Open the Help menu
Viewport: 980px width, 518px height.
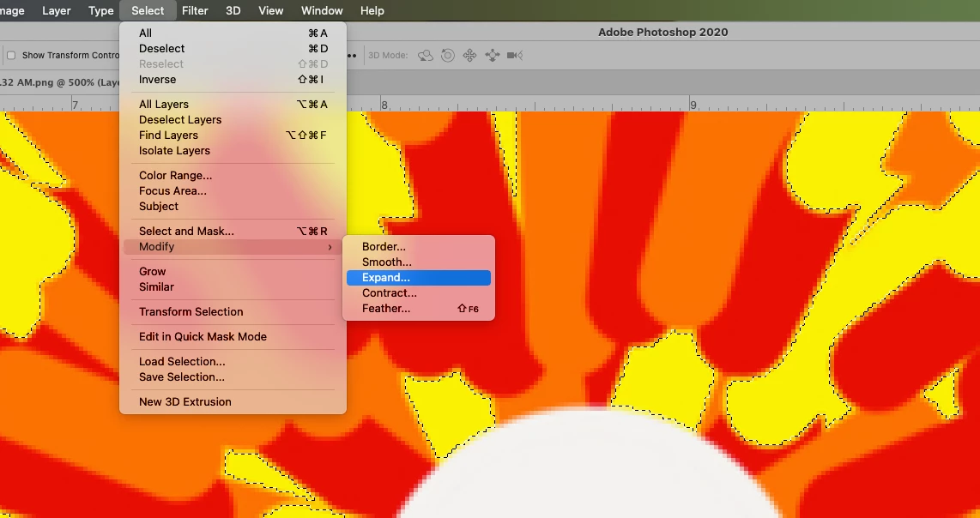[x=372, y=10]
